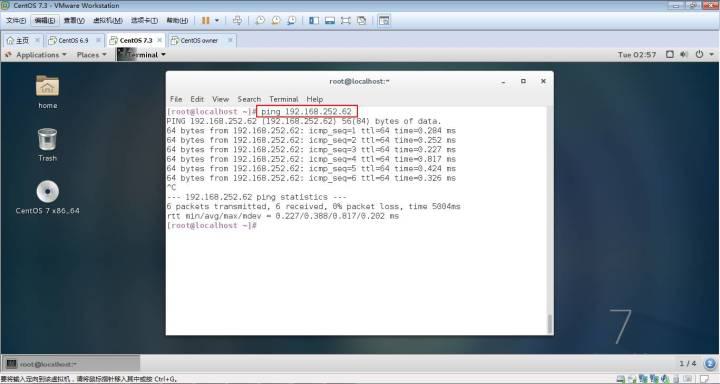Toggle the Unity mode toolbar icon

coord(362,20)
